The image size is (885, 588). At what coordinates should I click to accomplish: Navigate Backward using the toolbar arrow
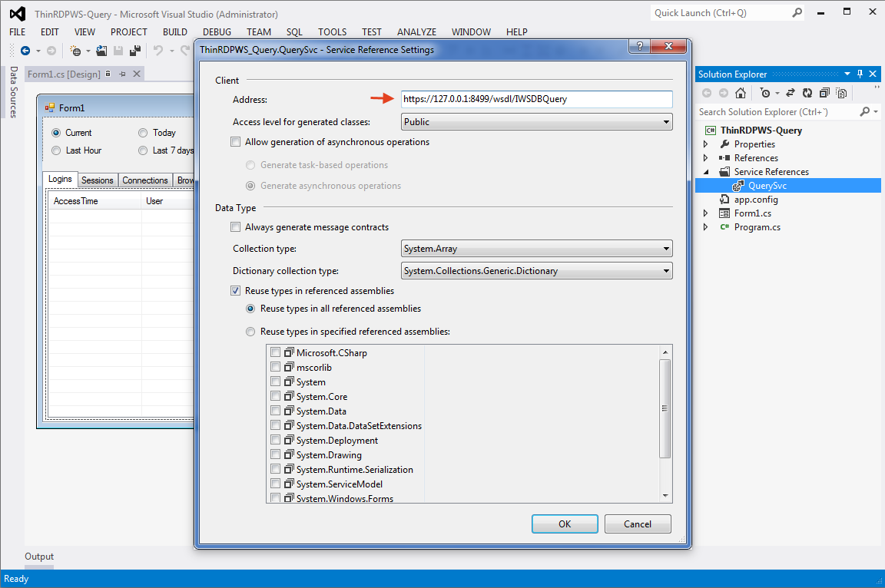click(x=25, y=51)
